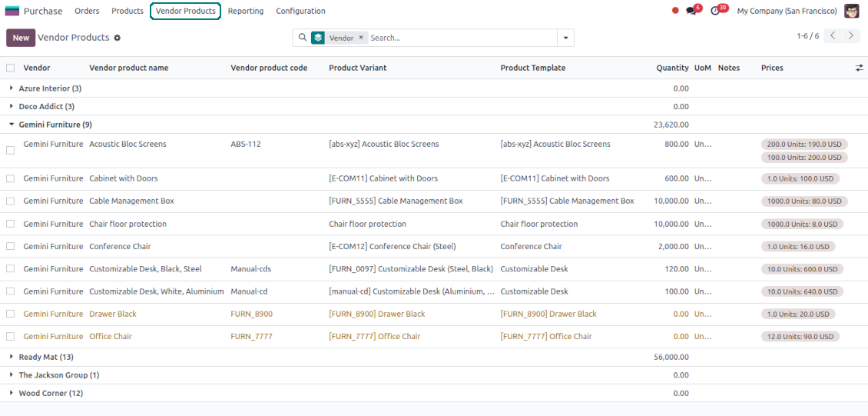Click the Prices column header
The image size is (868, 416).
772,68
